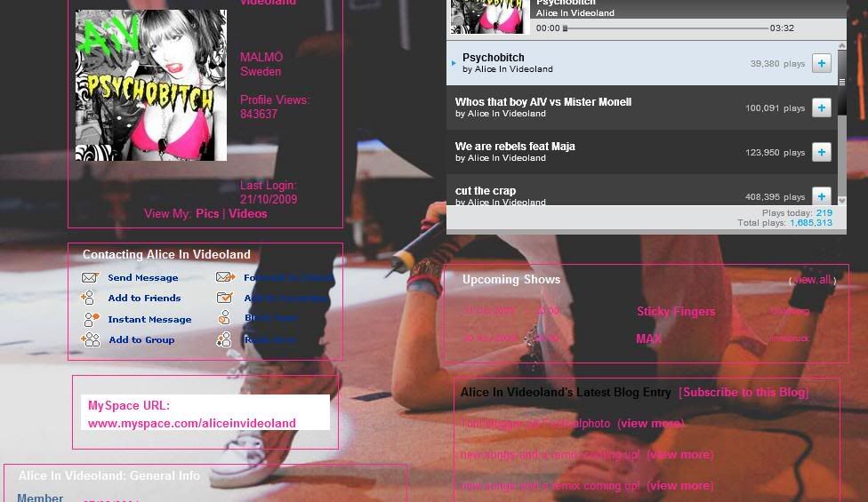This screenshot has width=868, height=502.
Task: Click the Add to Friends person icon
Action: pyautogui.click(x=88, y=298)
